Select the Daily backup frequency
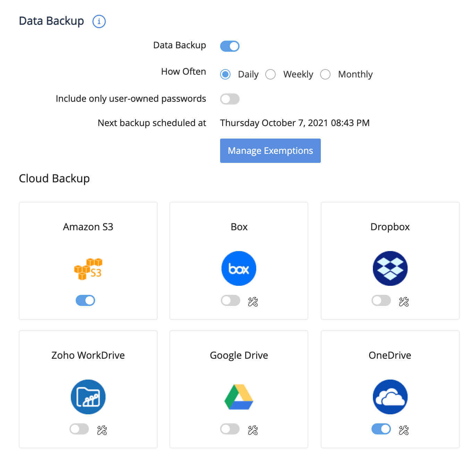The width and height of the screenshot is (476, 465). pos(225,74)
